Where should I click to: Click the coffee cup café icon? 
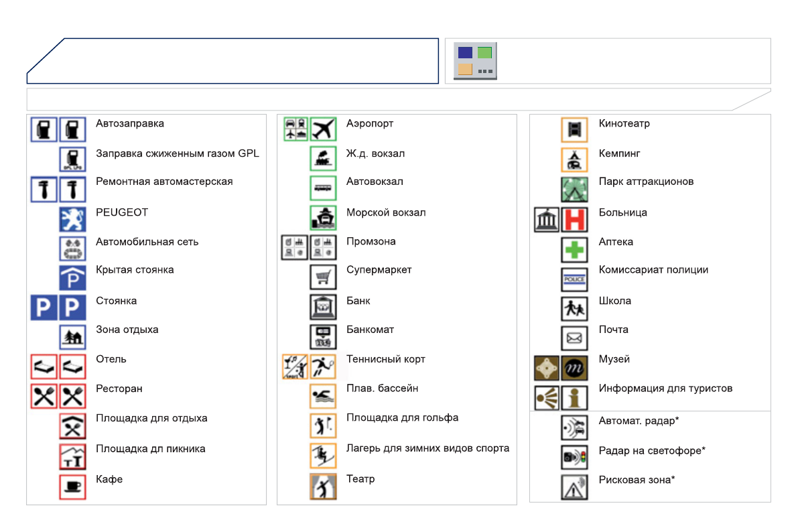72,487
